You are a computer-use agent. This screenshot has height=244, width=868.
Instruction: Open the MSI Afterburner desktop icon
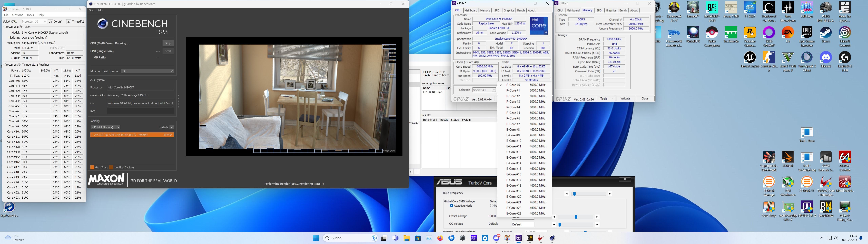pyautogui.click(x=788, y=186)
